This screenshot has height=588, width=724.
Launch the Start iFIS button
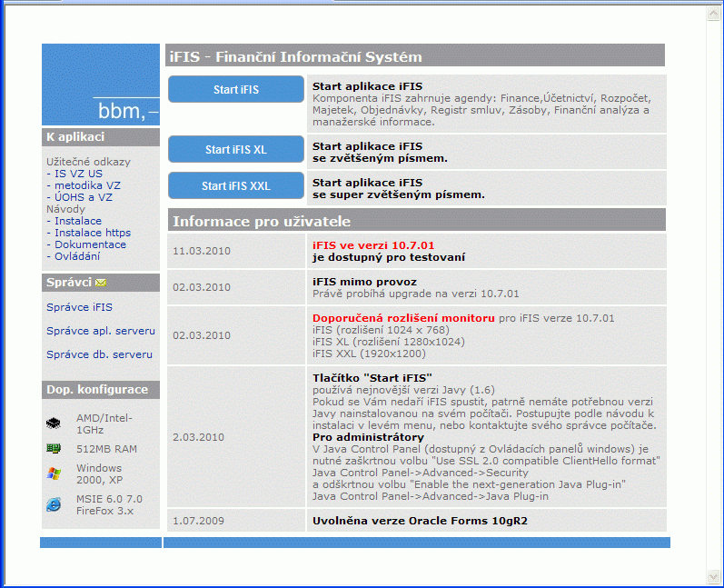tap(236, 89)
